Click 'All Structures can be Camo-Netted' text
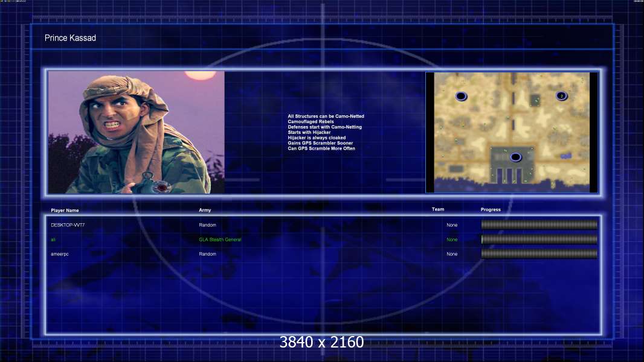 [326, 116]
